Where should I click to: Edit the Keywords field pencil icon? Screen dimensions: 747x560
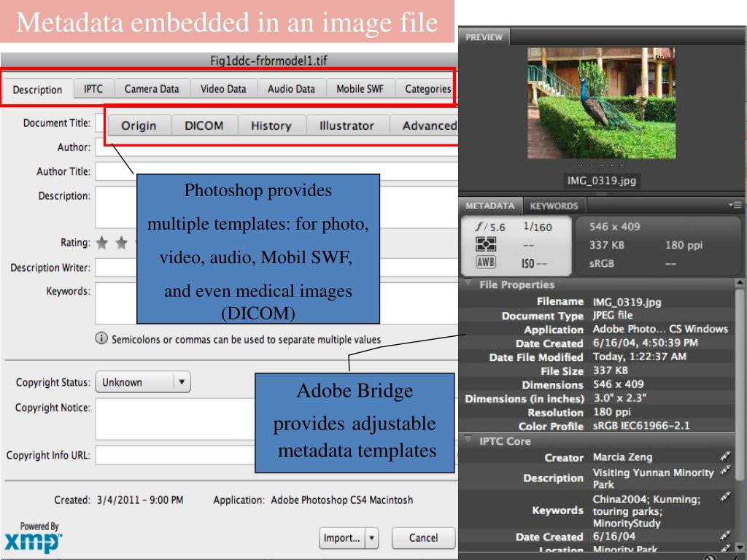tap(725, 497)
